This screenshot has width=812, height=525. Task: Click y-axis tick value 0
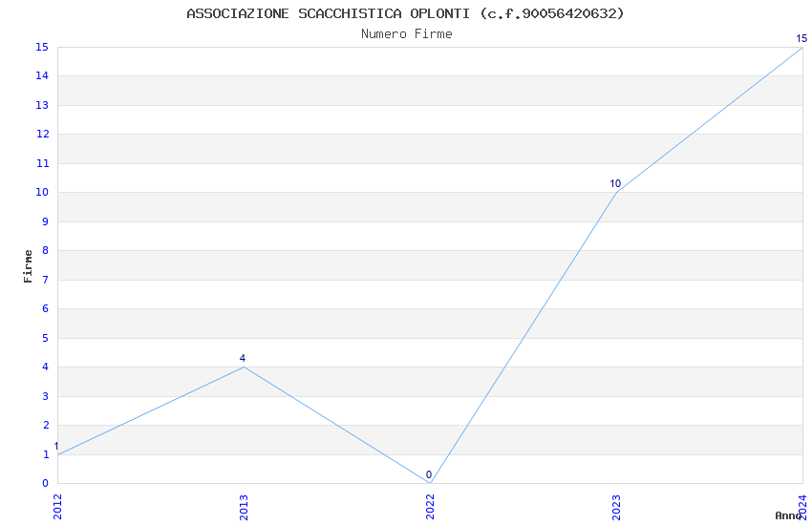[46, 483]
